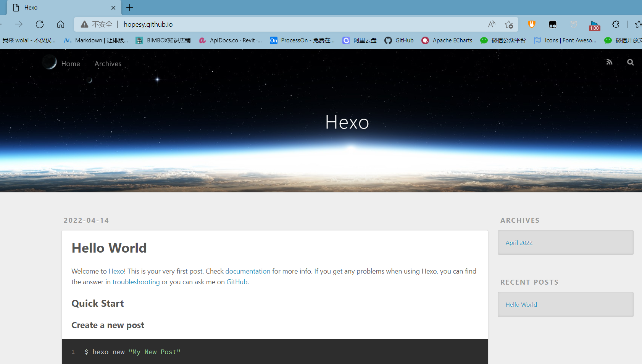Click the Quick Start heading
This screenshot has height=364, width=642.
tap(98, 304)
